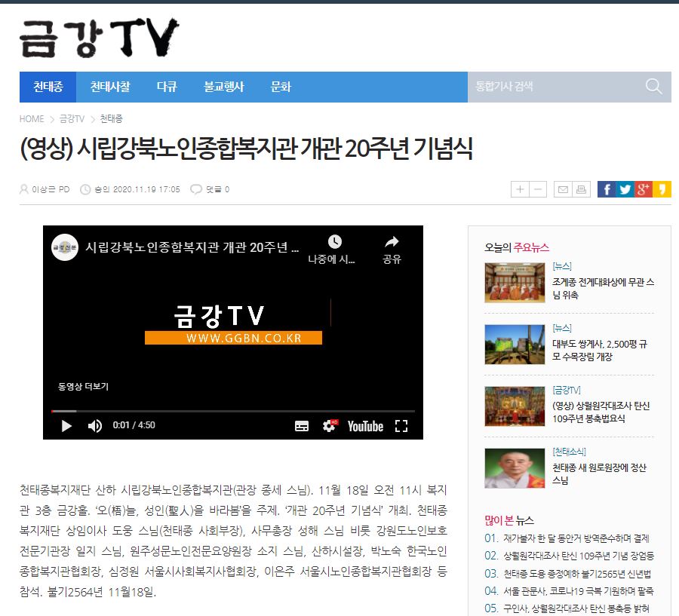
Task: Increase article font size with plus
Action: pyautogui.click(x=520, y=189)
